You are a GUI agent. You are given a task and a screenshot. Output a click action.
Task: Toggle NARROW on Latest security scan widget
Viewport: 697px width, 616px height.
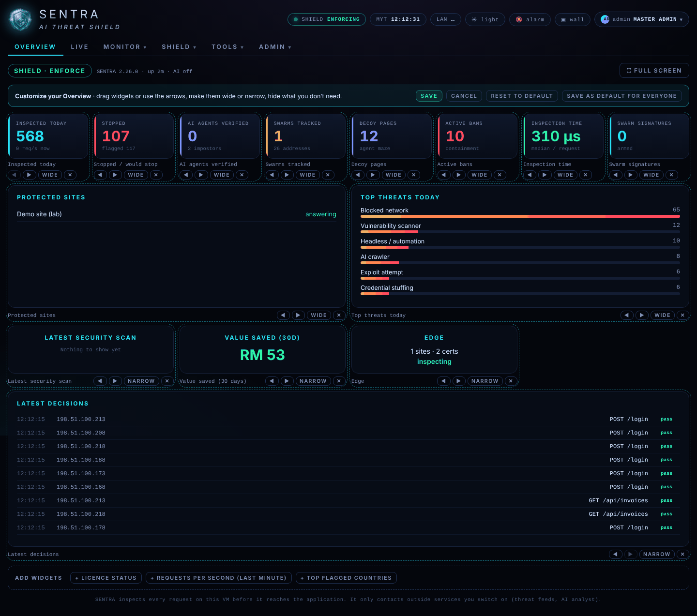(141, 381)
